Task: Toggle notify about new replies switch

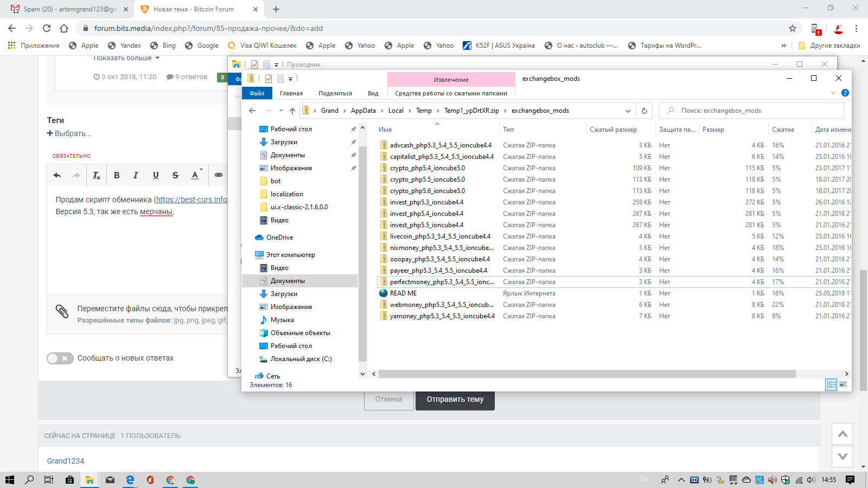Action: (60, 358)
